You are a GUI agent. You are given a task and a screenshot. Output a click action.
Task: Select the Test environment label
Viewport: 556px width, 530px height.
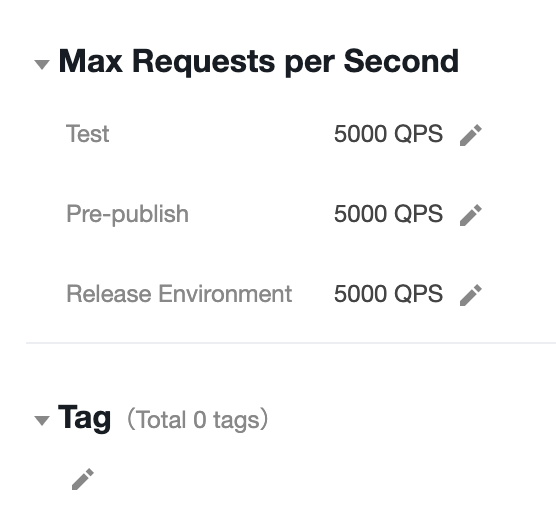[88, 134]
